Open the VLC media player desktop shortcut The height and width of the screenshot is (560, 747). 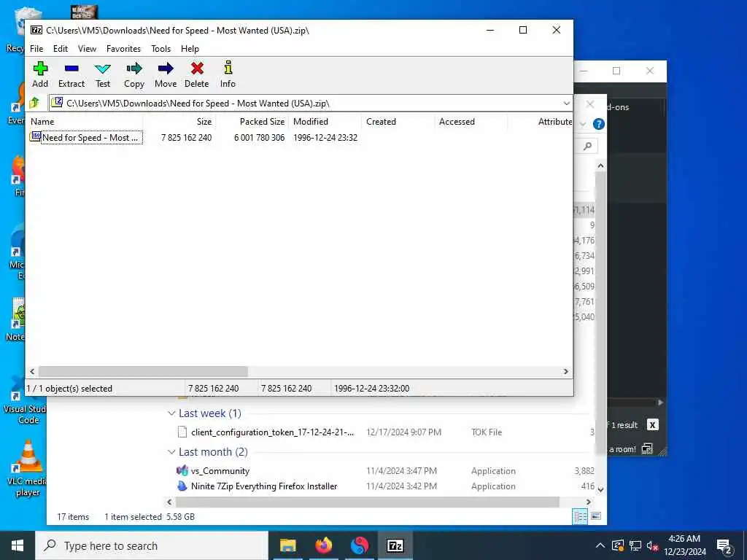(27, 468)
